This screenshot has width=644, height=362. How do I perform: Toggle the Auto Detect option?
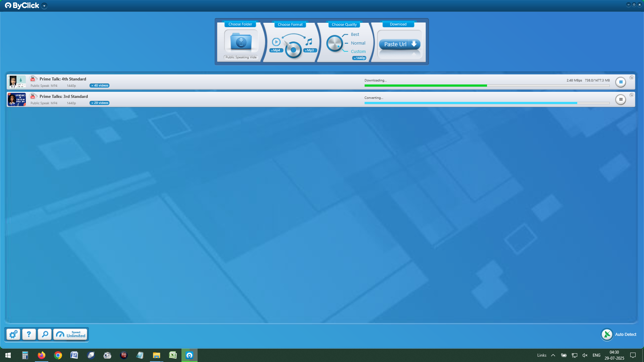[x=607, y=334]
